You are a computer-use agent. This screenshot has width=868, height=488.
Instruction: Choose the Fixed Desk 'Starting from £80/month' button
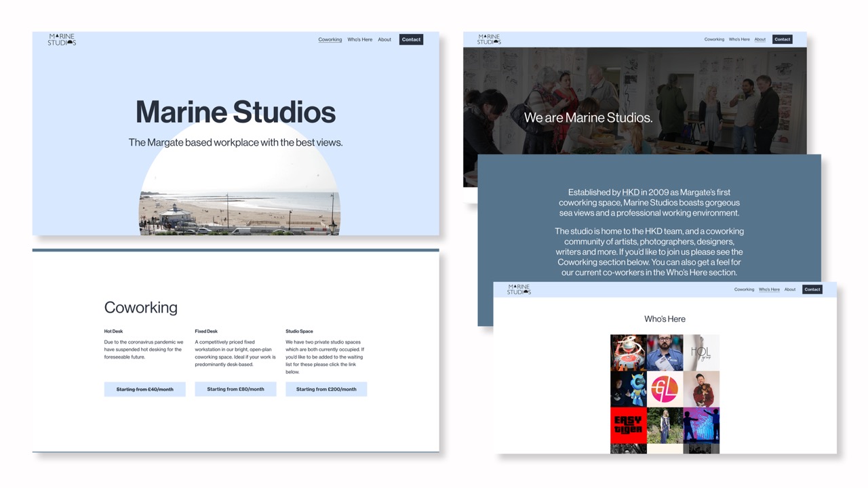[235, 389]
